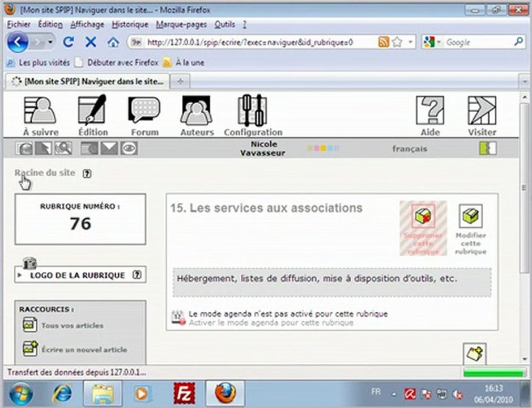532x408 pixels.
Task: Open the Débuter avec Firefox bookmark
Action: point(117,62)
